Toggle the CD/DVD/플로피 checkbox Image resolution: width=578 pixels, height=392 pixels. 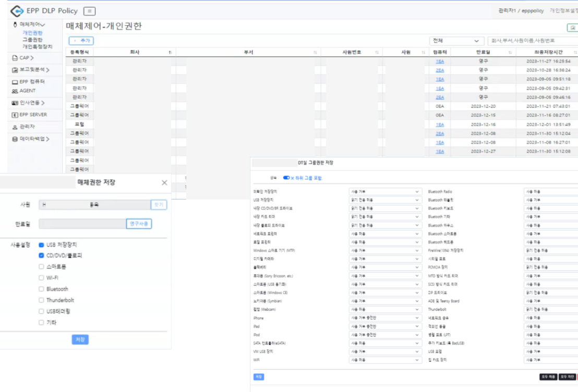pos(41,255)
